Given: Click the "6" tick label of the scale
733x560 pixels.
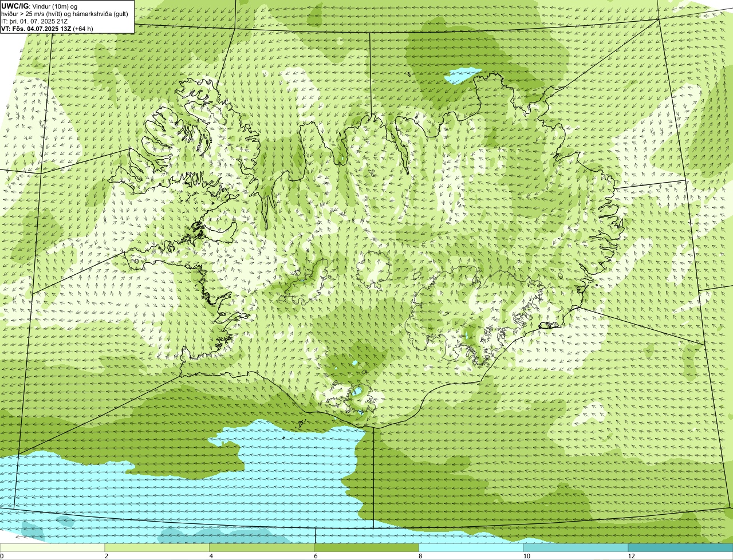Looking at the screenshot, I should point(316,556).
